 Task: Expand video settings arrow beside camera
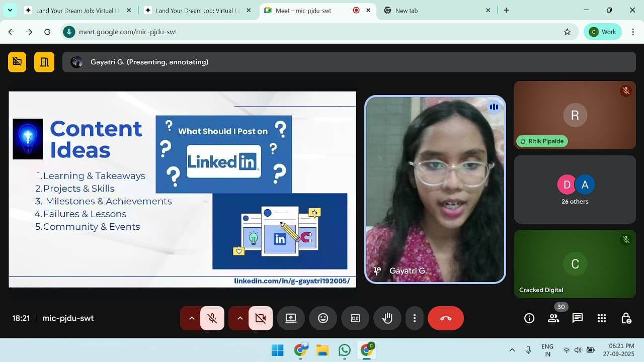pyautogui.click(x=239, y=318)
